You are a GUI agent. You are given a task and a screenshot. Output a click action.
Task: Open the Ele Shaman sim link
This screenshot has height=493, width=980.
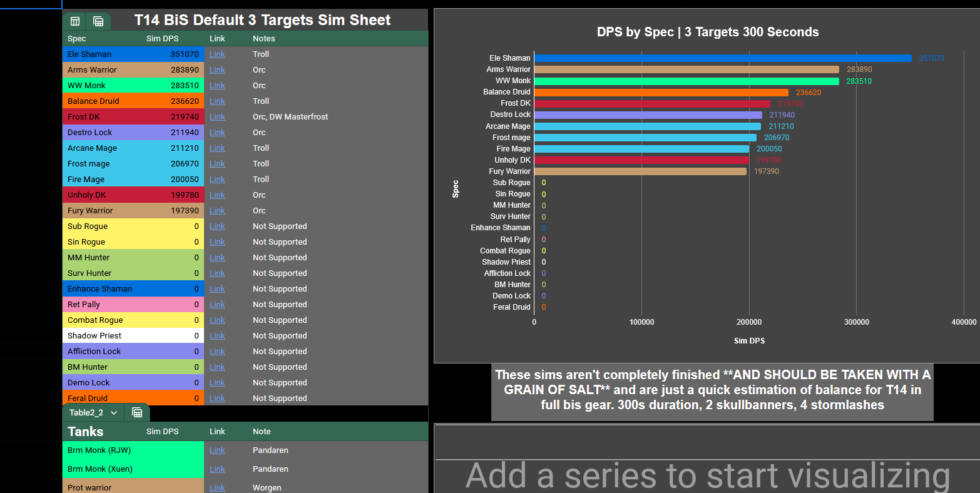[x=217, y=54]
